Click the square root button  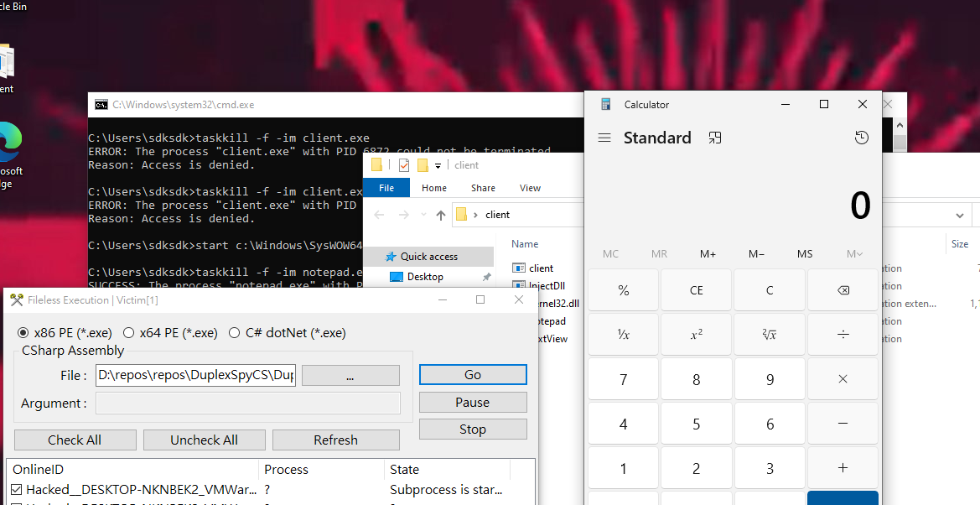pyautogui.click(x=770, y=335)
